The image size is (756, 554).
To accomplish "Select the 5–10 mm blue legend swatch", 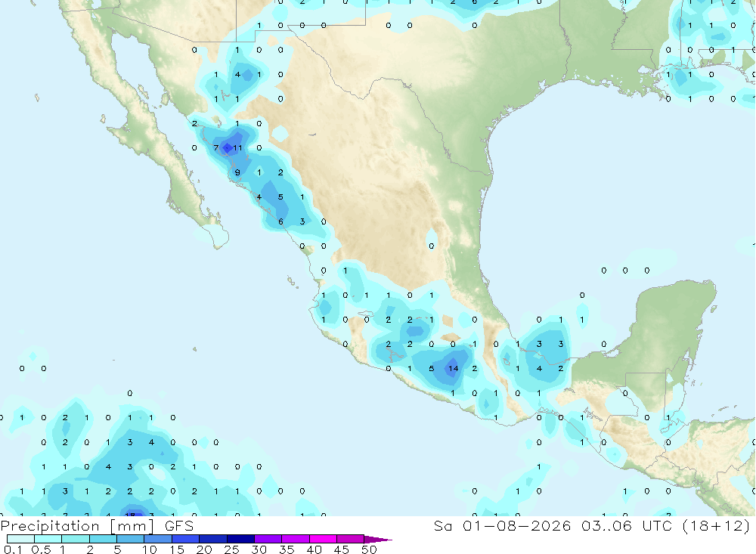I will [130, 539].
